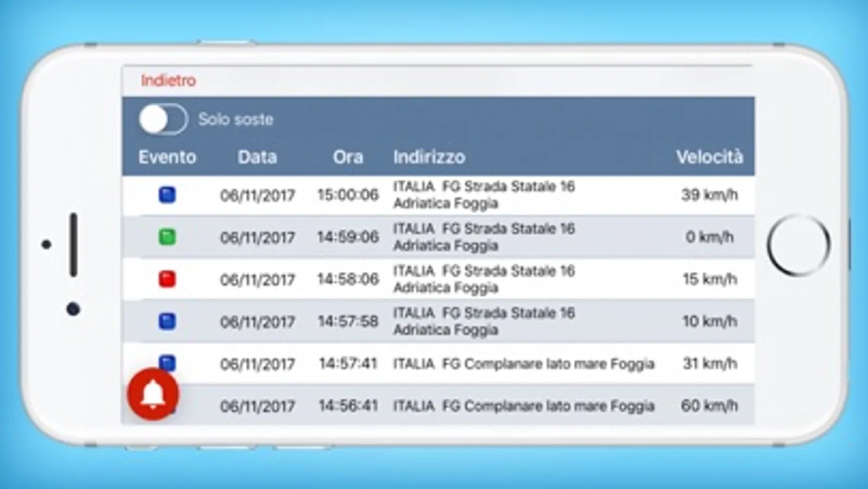Image resolution: width=868 pixels, height=489 pixels.
Task: Click the date in the 14:57:58 row
Action: [257, 322]
